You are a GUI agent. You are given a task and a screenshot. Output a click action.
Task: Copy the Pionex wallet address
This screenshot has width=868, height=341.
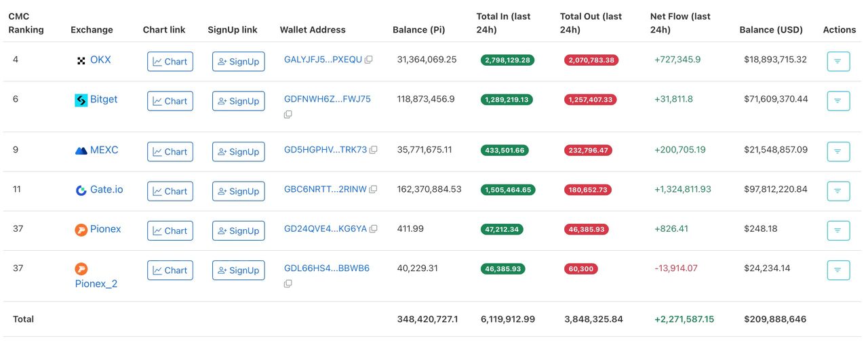[373, 229]
